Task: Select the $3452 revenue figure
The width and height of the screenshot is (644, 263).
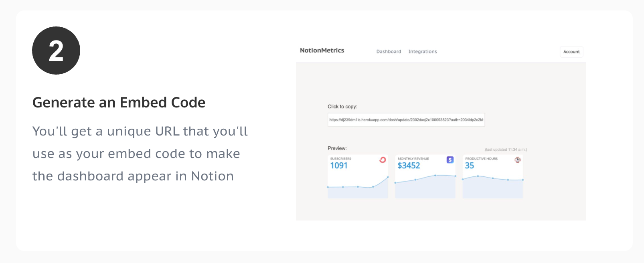Action: point(409,165)
